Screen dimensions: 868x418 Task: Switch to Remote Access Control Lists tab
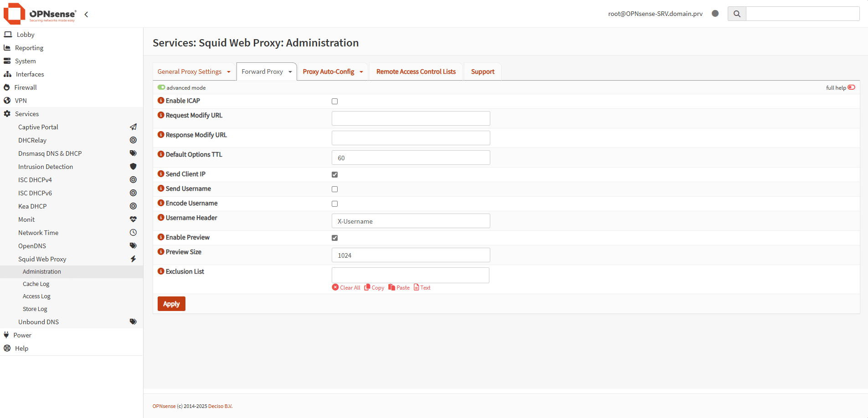point(416,72)
